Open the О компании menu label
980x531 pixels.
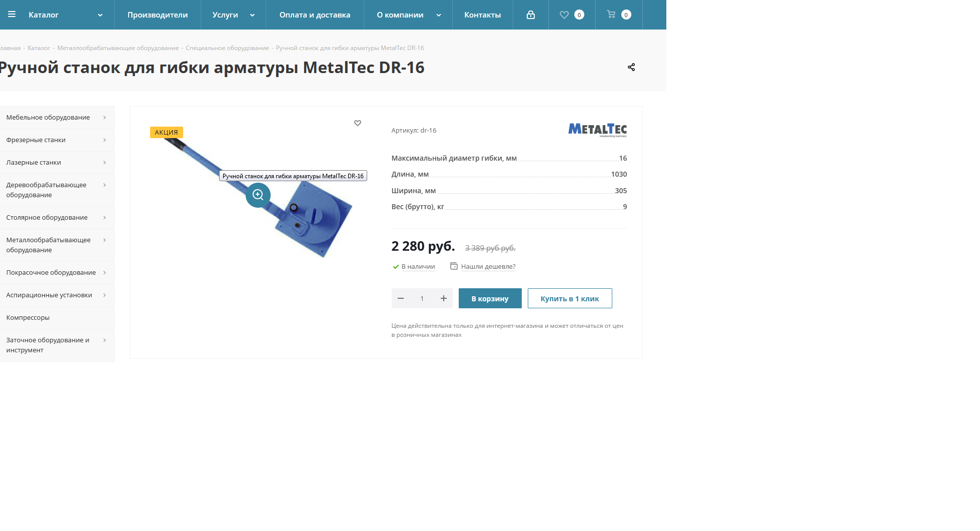point(400,15)
